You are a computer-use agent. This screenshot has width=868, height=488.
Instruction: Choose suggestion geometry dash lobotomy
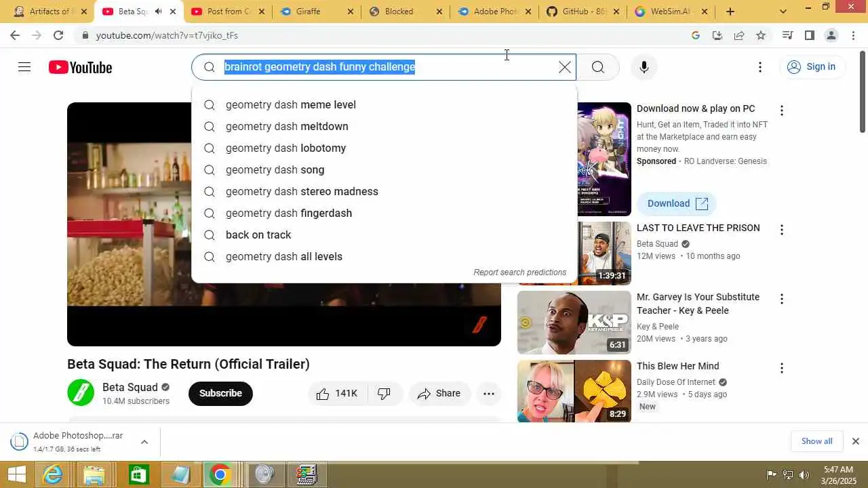384,148
